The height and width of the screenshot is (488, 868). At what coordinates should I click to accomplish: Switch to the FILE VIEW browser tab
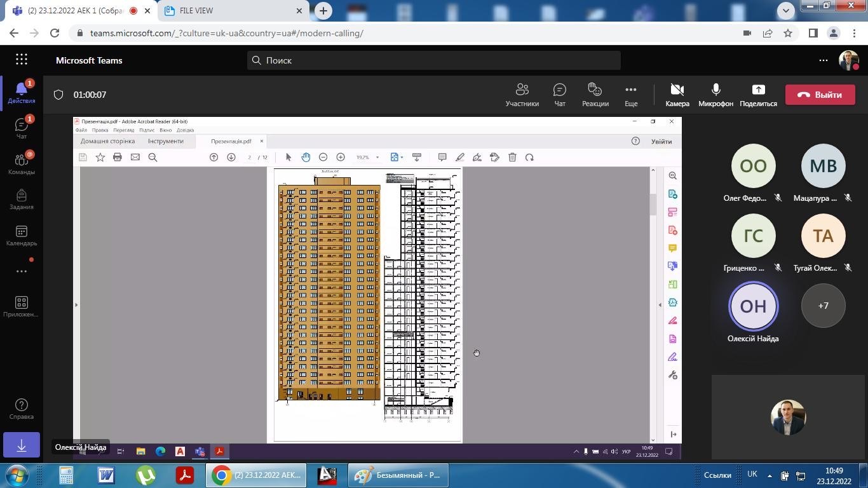pos(232,11)
